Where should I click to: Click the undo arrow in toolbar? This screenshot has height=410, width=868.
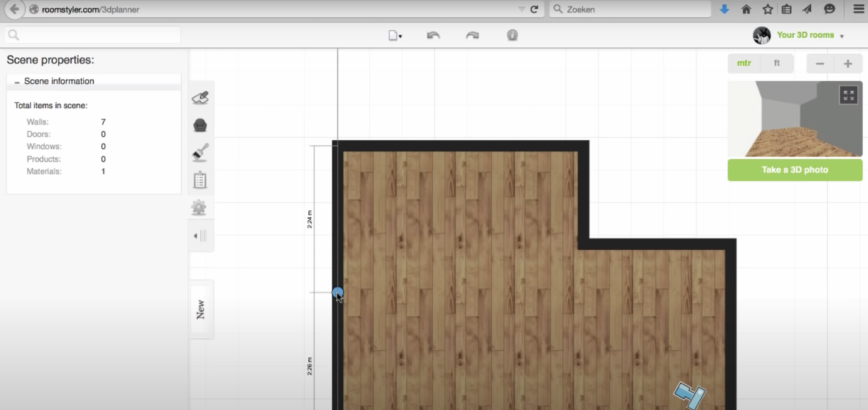point(433,35)
